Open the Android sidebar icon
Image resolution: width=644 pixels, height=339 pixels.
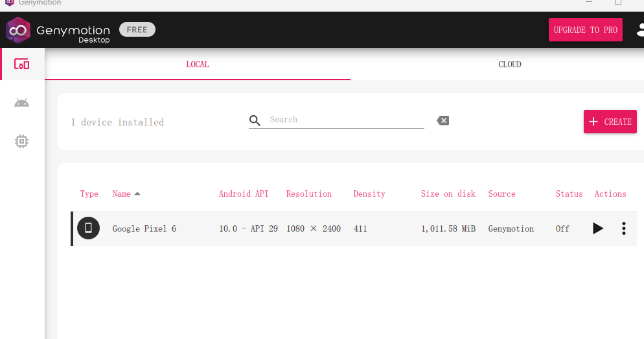[x=22, y=102]
